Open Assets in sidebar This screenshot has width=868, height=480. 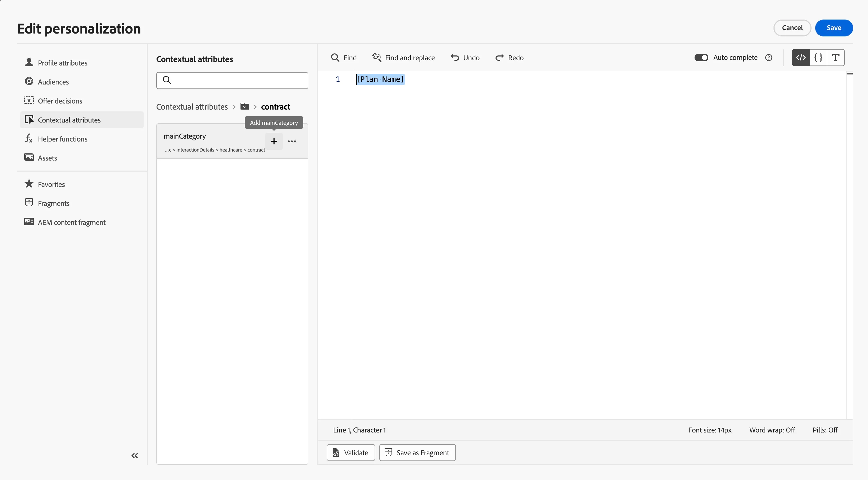coord(47,158)
